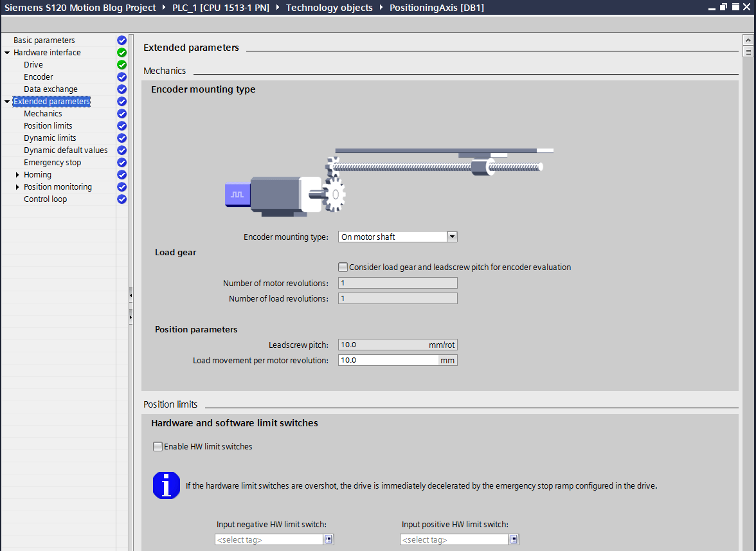Viewport: 756px width, 551px height.
Task: Select Extended parameters in navigation tree
Action: (51, 101)
